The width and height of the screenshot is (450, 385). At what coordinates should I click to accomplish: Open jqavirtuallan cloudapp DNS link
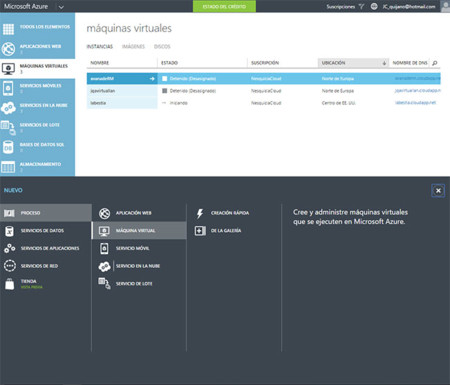(x=418, y=91)
